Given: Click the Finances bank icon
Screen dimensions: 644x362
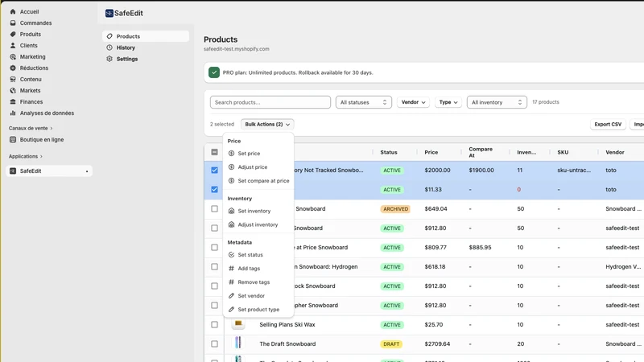Looking at the screenshot, I should pyautogui.click(x=13, y=102).
